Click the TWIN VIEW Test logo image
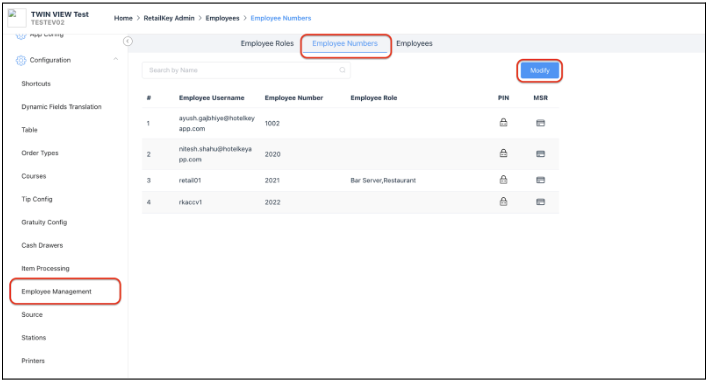Viewport: 710px width, 383px height. coord(17,18)
